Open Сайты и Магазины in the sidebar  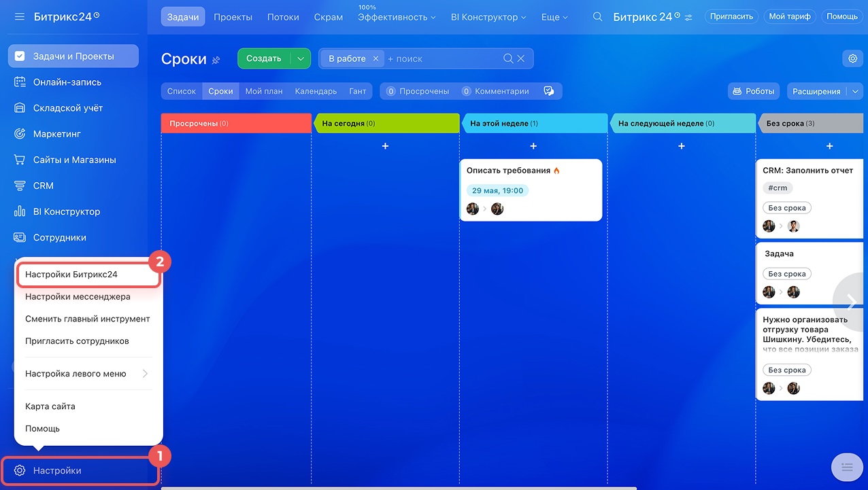point(73,160)
